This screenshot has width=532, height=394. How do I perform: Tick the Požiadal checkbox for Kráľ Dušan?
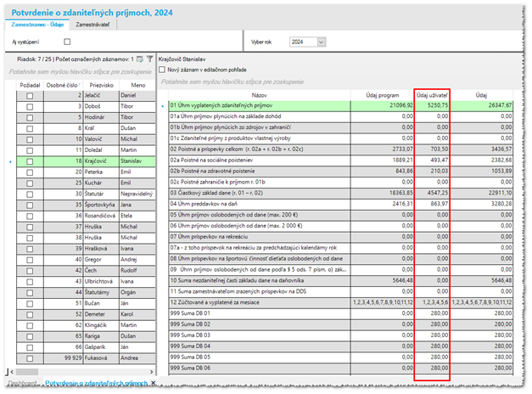click(x=30, y=129)
